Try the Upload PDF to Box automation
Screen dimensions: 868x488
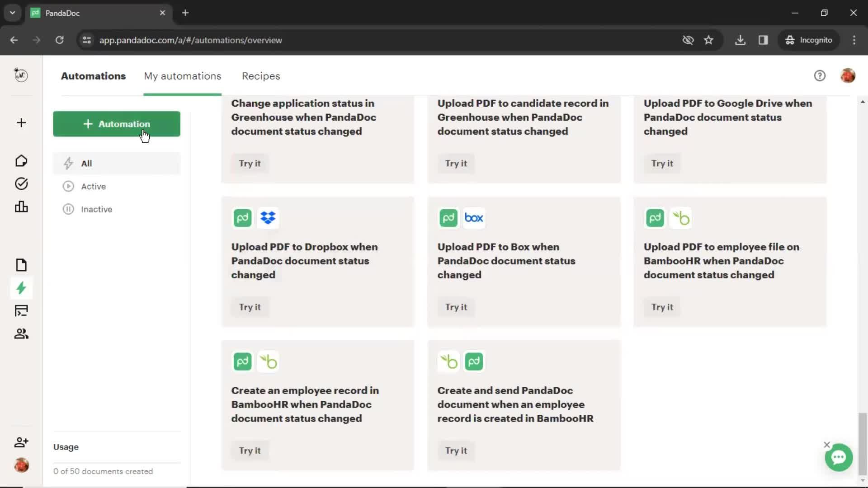point(456,307)
